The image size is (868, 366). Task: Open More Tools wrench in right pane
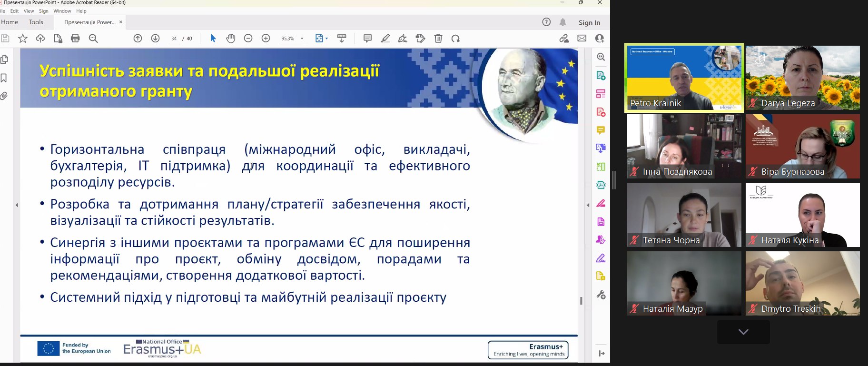tap(601, 295)
